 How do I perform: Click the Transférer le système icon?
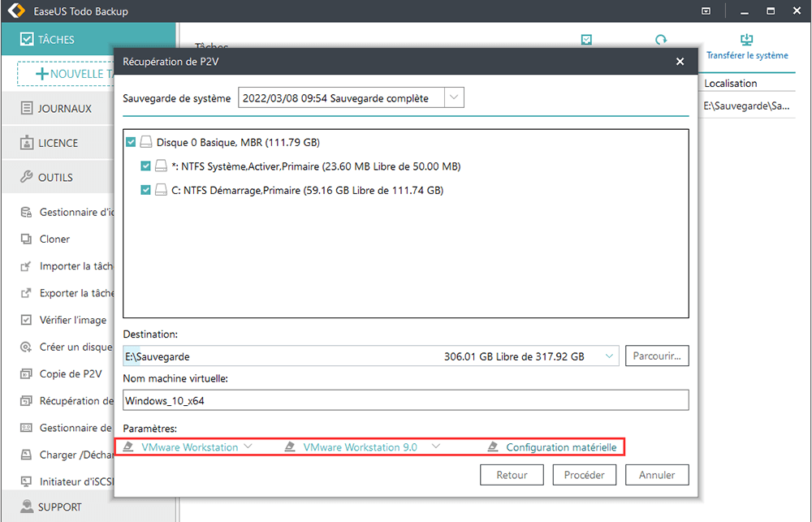coord(747,39)
